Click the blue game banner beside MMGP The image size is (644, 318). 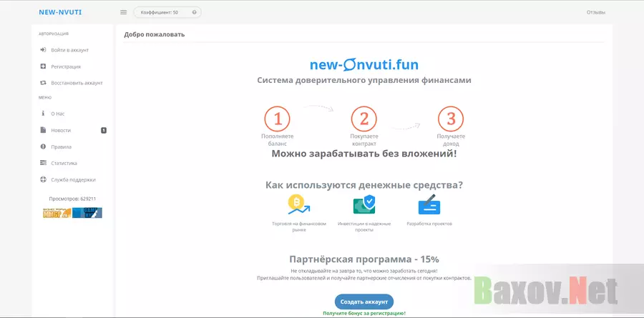tap(87, 212)
